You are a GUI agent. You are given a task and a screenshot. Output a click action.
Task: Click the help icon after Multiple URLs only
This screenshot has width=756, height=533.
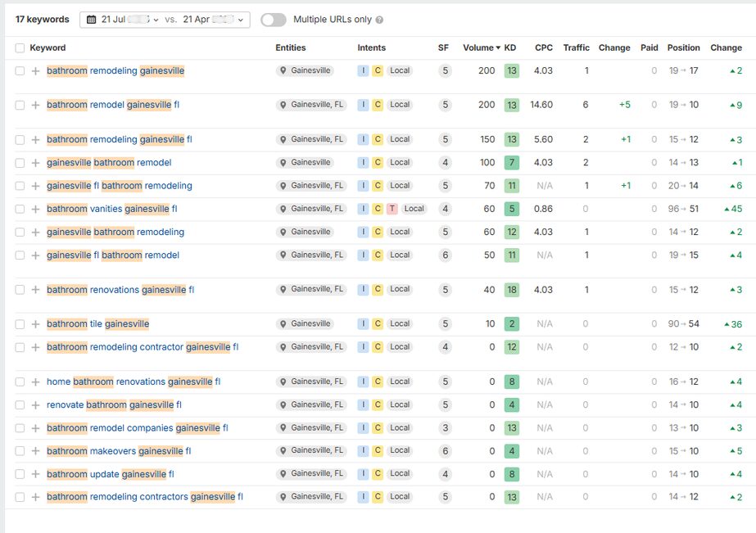click(379, 20)
